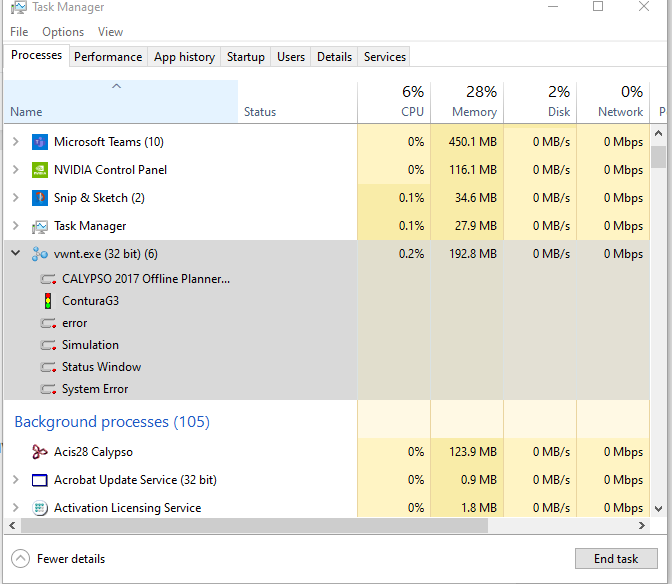
Task: Click the vertical scrollbar down arrow
Action: tap(659, 509)
